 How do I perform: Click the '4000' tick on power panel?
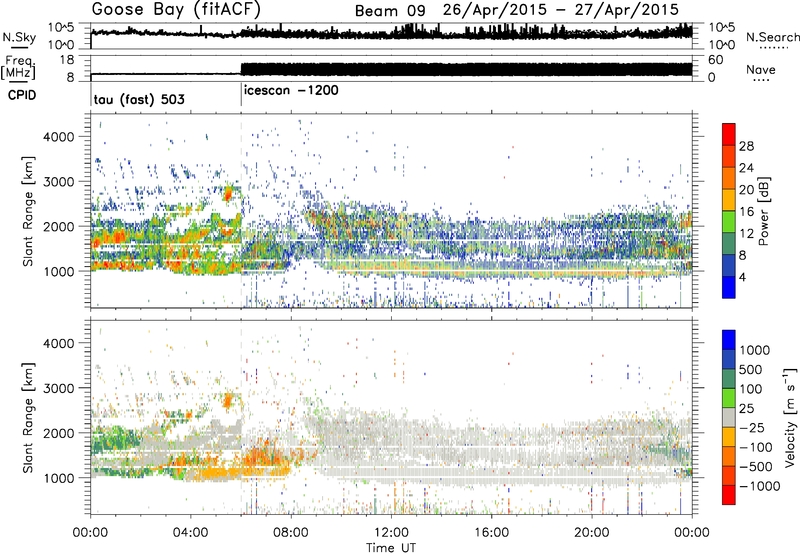[59, 137]
